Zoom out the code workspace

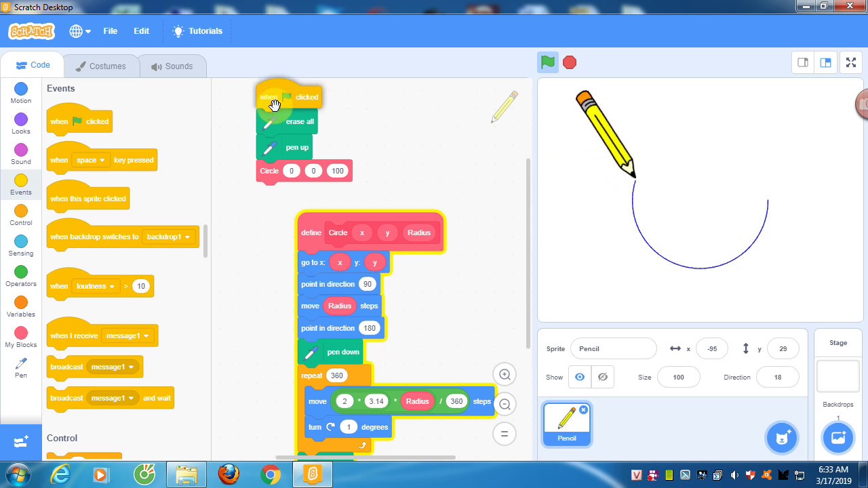click(x=505, y=405)
